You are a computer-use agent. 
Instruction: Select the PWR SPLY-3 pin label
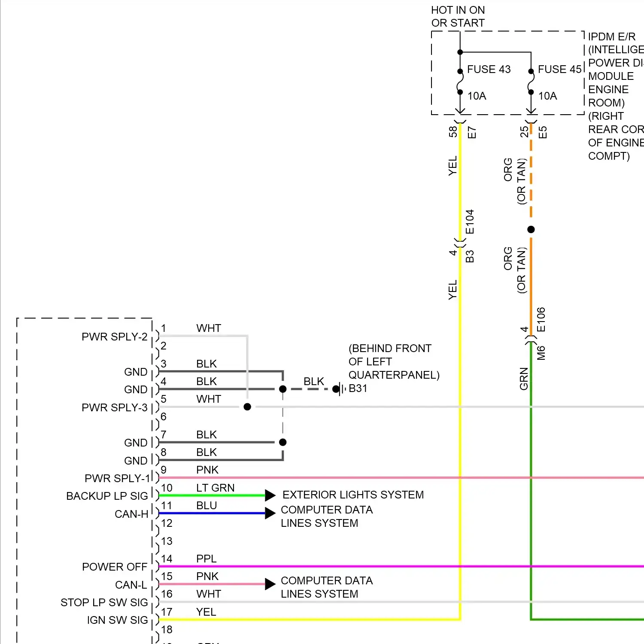click(115, 407)
